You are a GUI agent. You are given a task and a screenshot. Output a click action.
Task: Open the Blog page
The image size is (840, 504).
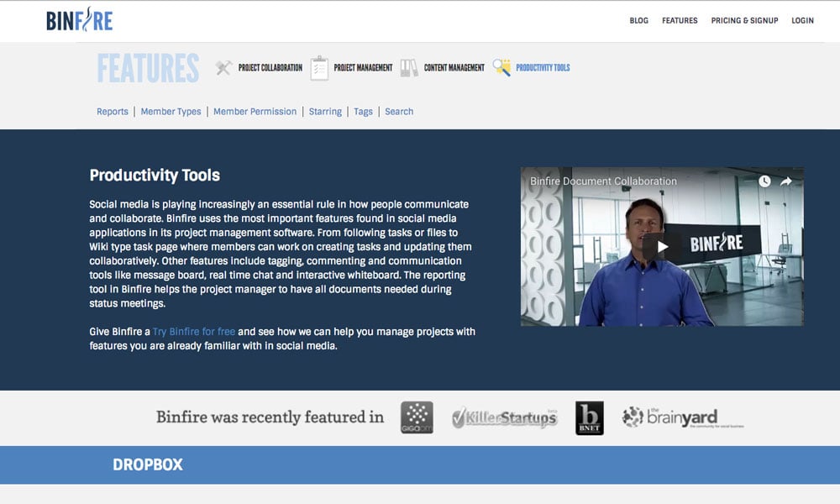point(638,20)
